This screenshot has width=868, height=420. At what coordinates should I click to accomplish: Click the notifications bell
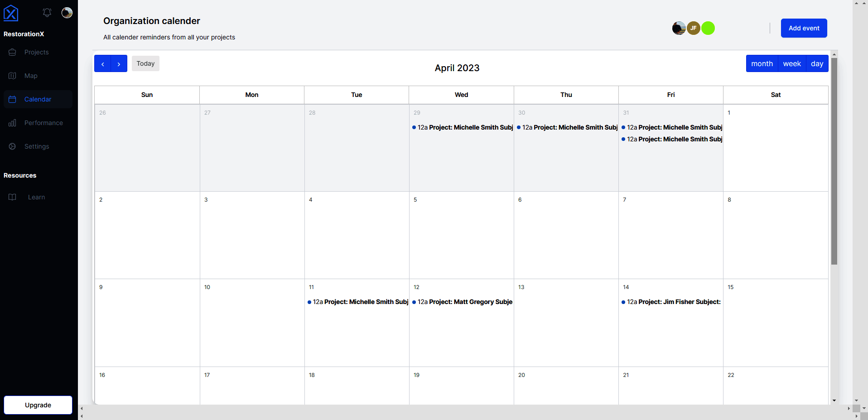[47, 13]
